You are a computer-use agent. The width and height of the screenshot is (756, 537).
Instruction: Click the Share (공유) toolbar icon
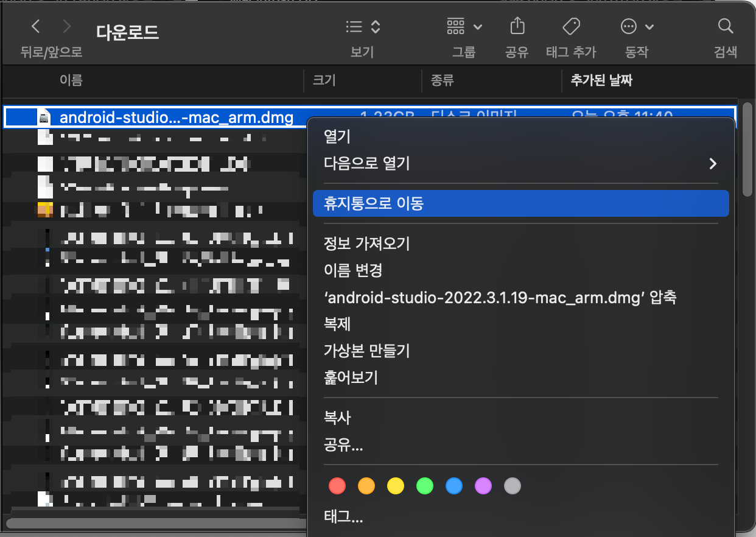517,26
